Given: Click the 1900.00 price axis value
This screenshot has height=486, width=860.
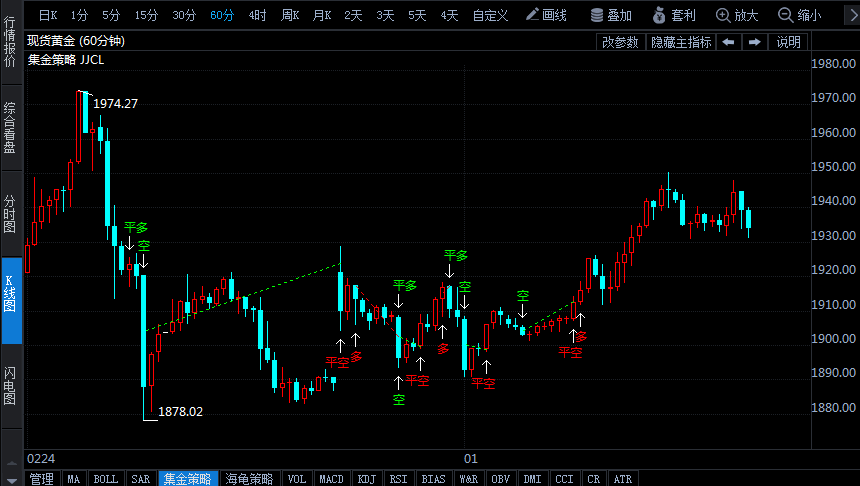Looking at the screenshot, I should coord(833,338).
